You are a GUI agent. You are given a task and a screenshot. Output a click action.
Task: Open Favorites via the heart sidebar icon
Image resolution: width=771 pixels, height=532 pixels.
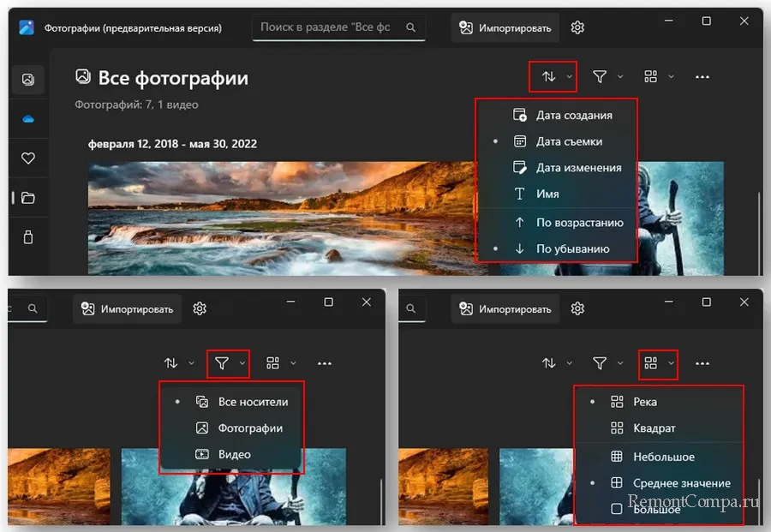(28, 158)
